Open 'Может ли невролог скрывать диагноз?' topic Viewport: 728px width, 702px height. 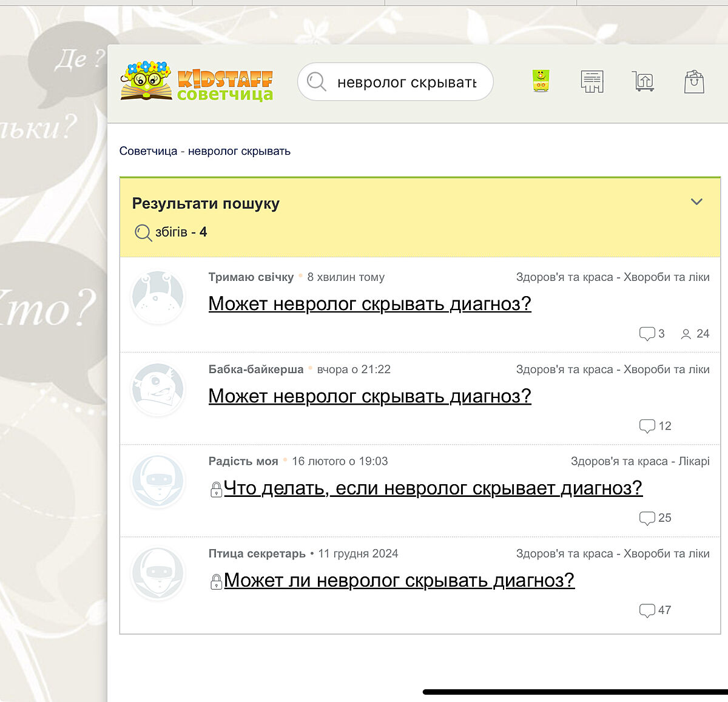point(399,580)
